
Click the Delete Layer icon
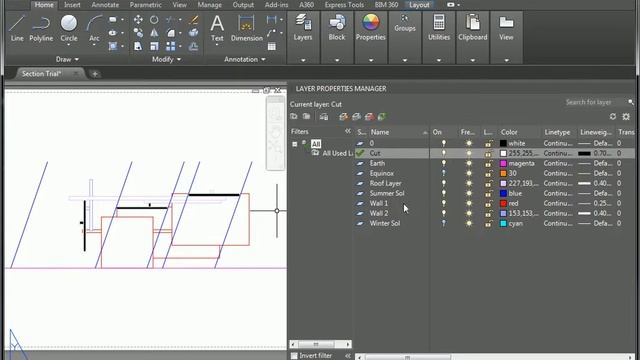tap(369, 117)
